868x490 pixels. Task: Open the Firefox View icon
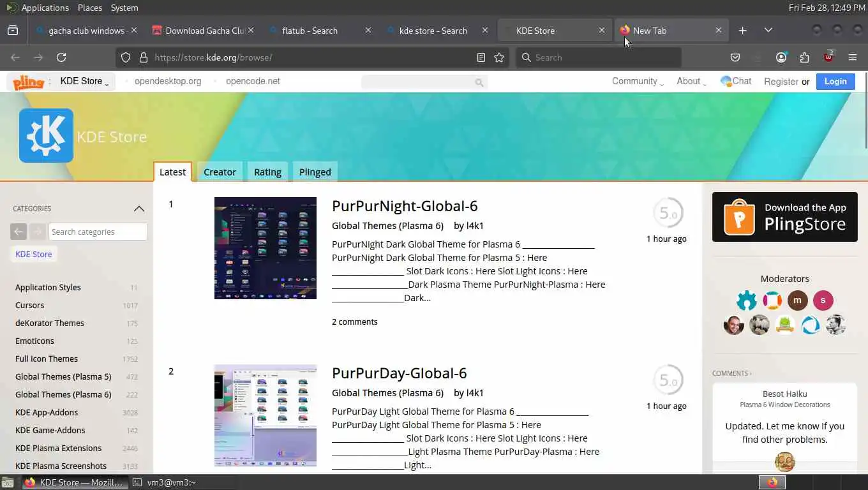click(x=13, y=31)
